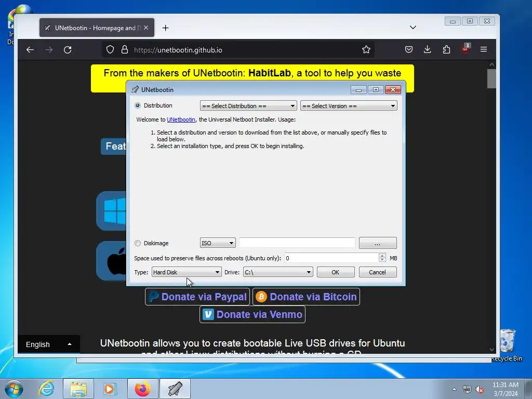Open the Type Hard Disk dropdown
This screenshot has width=532, height=399.
point(187,272)
